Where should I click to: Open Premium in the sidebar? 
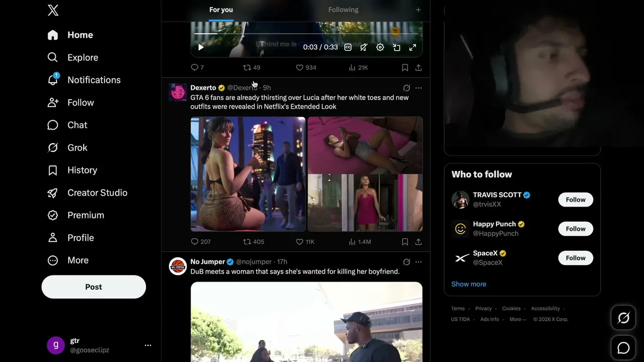point(75,215)
